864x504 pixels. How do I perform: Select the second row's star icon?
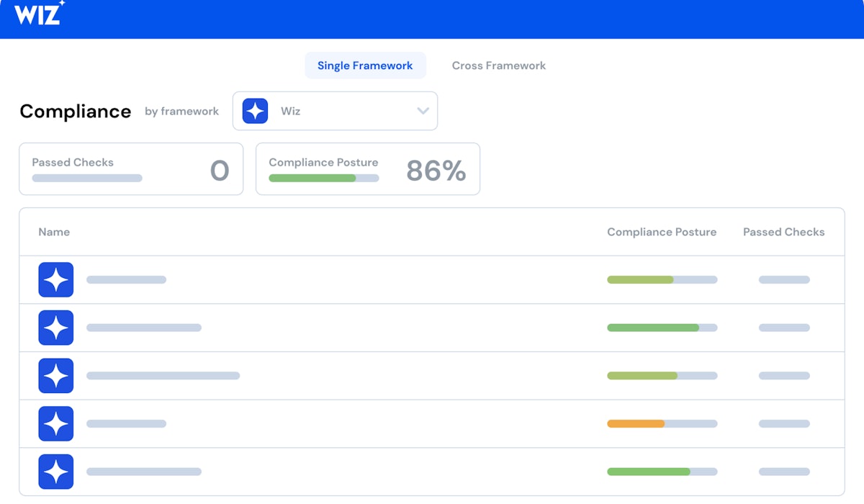tap(56, 328)
